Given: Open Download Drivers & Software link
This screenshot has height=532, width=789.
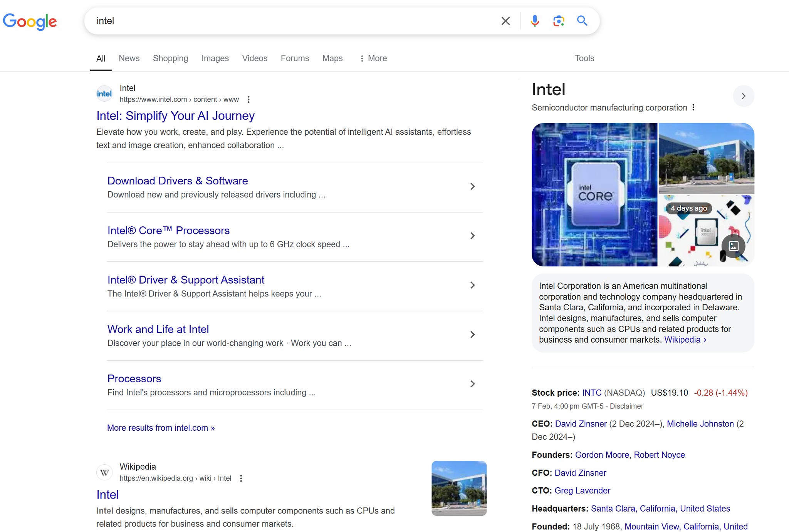Looking at the screenshot, I should (178, 181).
